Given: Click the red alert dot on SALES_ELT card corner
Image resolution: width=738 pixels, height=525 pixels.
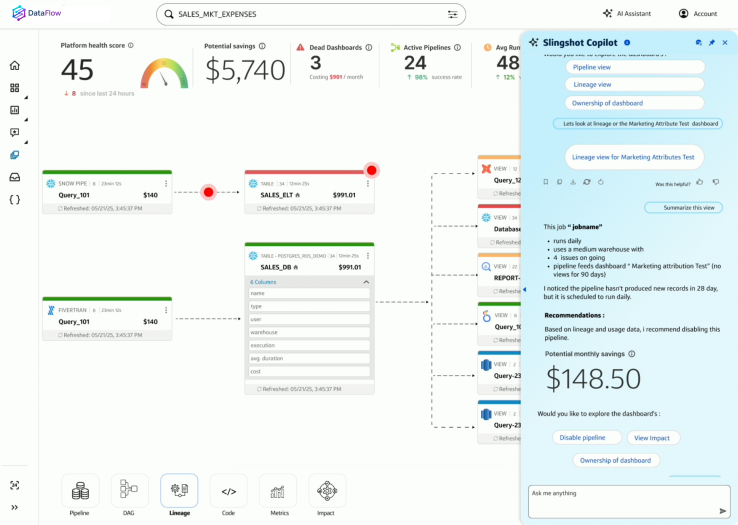Looking at the screenshot, I should (x=372, y=170).
